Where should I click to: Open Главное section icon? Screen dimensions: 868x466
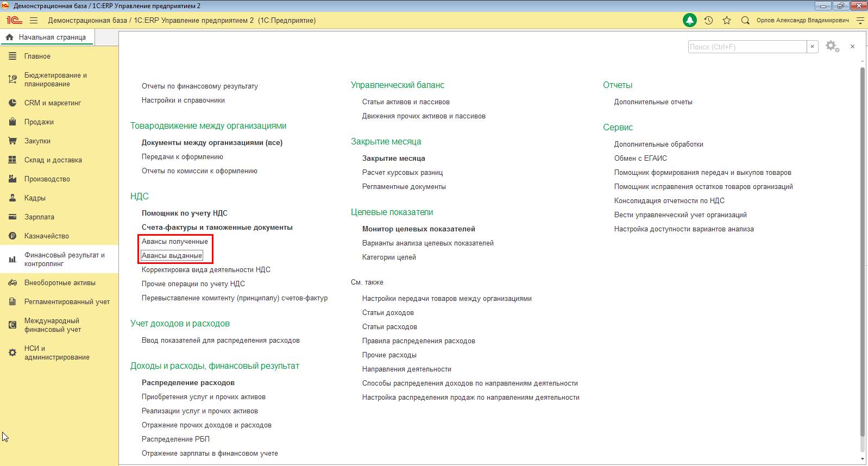tap(12, 56)
